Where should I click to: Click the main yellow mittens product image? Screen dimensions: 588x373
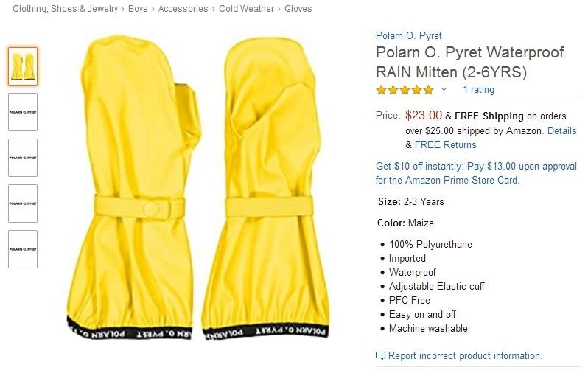(x=198, y=188)
